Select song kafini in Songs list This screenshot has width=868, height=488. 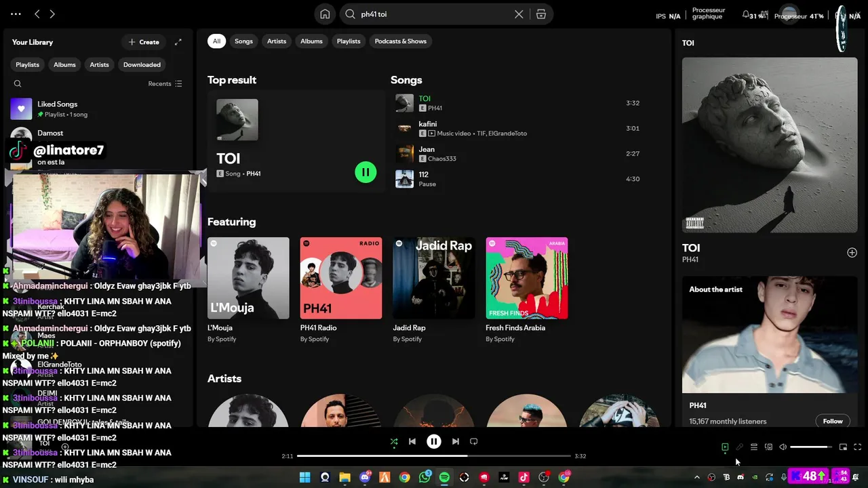click(x=519, y=128)
